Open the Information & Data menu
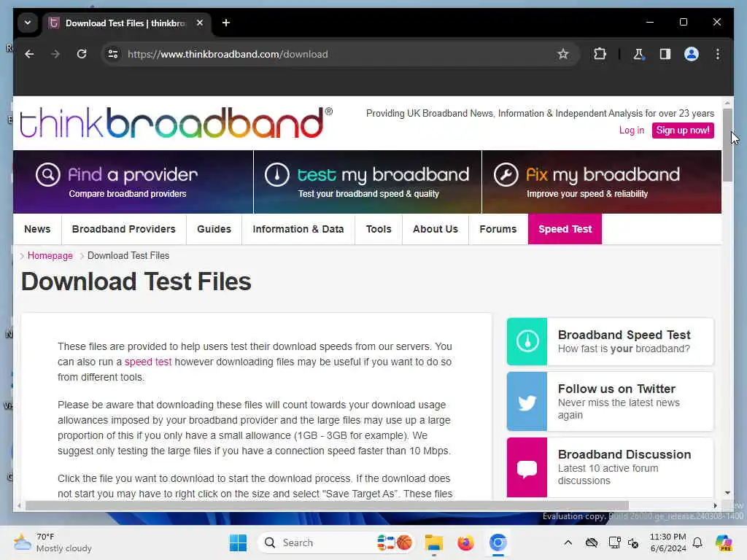The image size is (747, 560). [x=298, y=229]
